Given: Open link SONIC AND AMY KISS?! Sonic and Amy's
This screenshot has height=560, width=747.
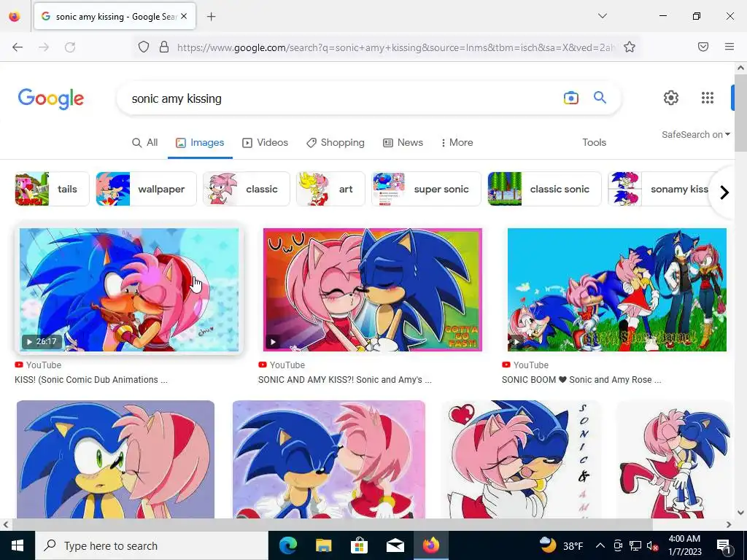Looking at the screenshot, I should point(345,379).
